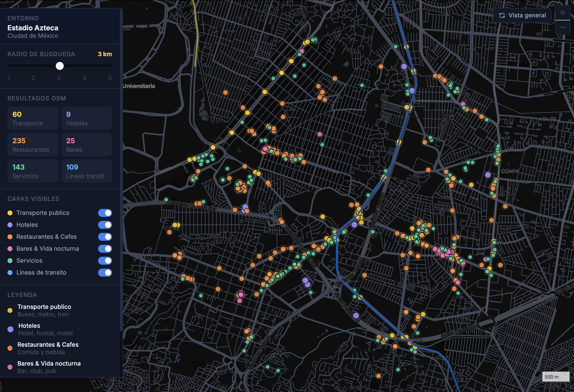The width and height of the screenshot is (574, 392).
Task: Click the radius slider handle at 3
Action: (x=60, y=66)
